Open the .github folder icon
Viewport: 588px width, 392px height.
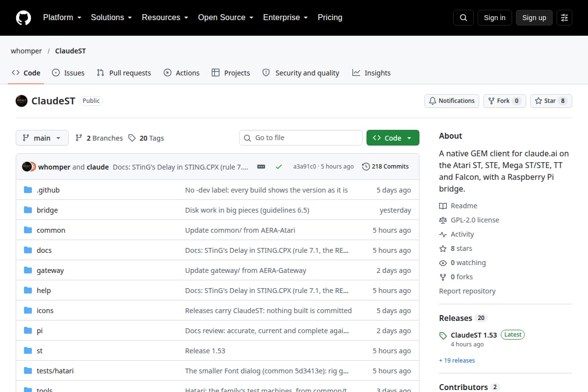pos(28,190)
